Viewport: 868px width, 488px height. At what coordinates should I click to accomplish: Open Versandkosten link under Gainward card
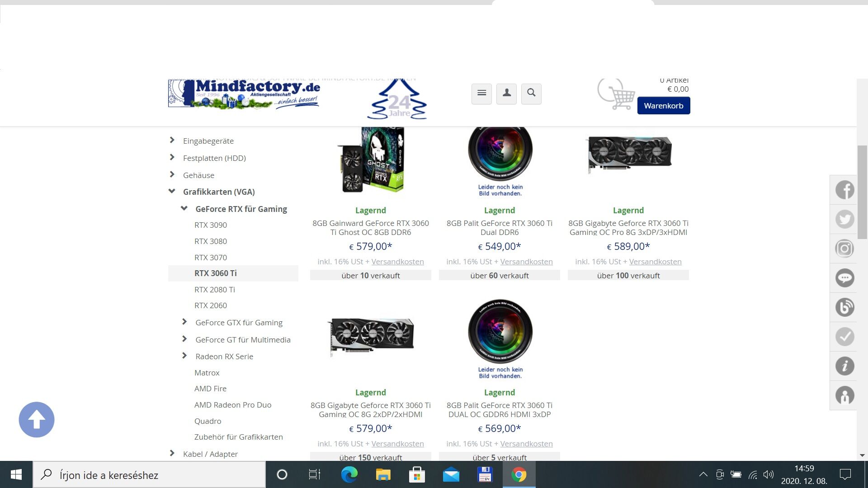point(397,262)
